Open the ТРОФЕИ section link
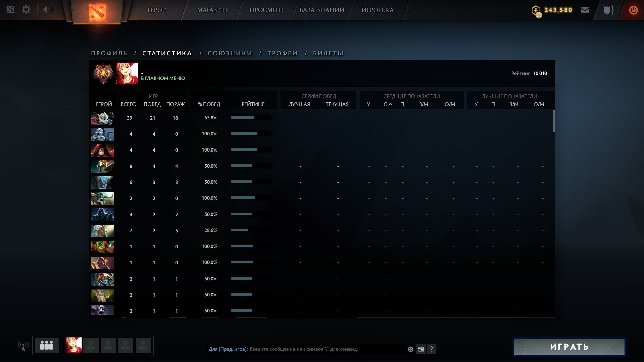The image size is (644, 362). 282,53
